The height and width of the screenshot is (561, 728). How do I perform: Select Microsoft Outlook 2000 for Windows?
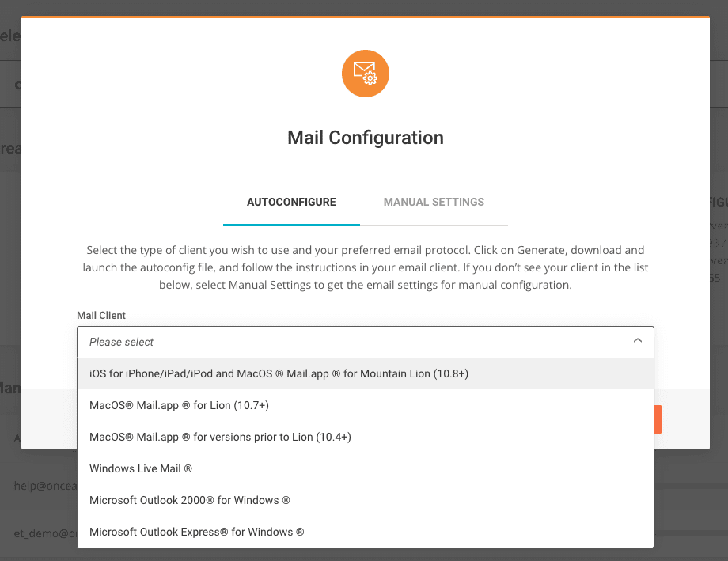(190, 500)
